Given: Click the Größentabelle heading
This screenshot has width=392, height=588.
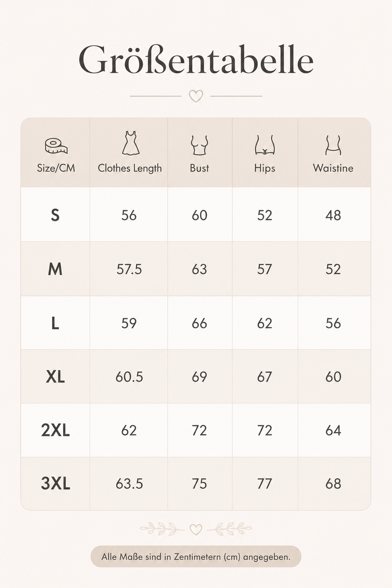Looking at the screenshot, I should (196, 60).
